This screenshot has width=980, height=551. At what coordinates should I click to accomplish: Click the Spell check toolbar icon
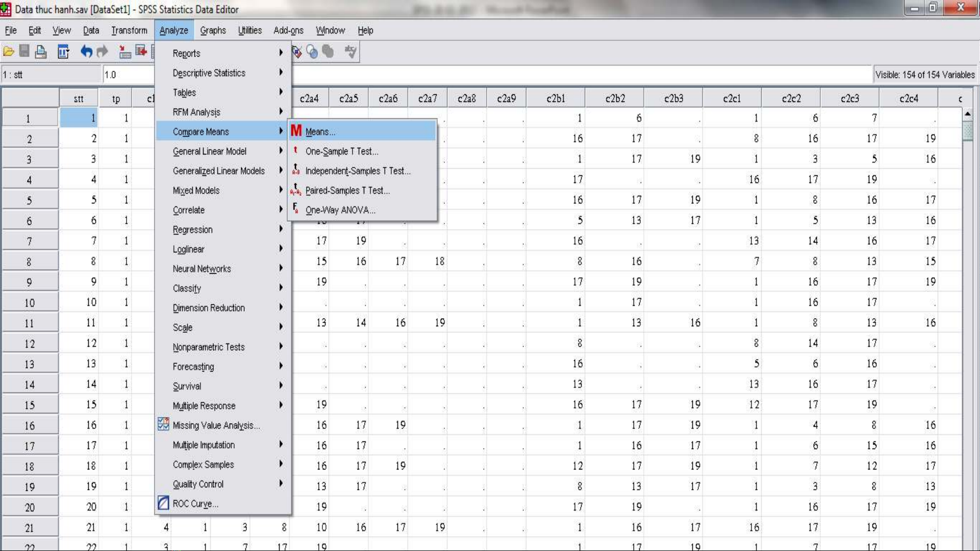coord(350,51)
